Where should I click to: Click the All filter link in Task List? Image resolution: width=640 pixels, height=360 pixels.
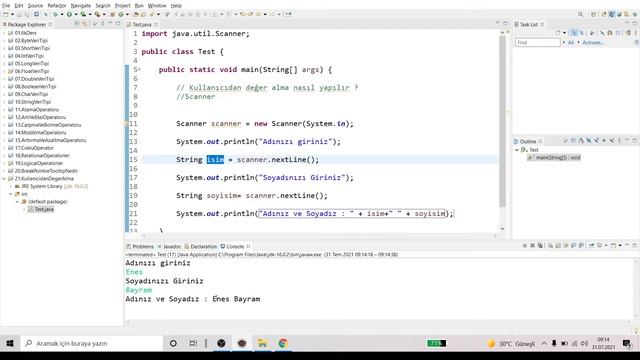pyautogui.click(x=571, y=42)
